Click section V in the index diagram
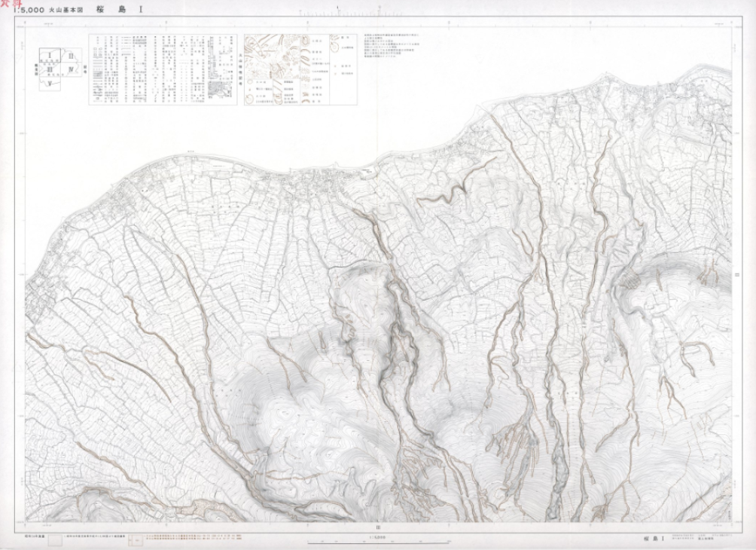Image resolution: width=756 pixels, height=550 pixels. coord(50,85)
